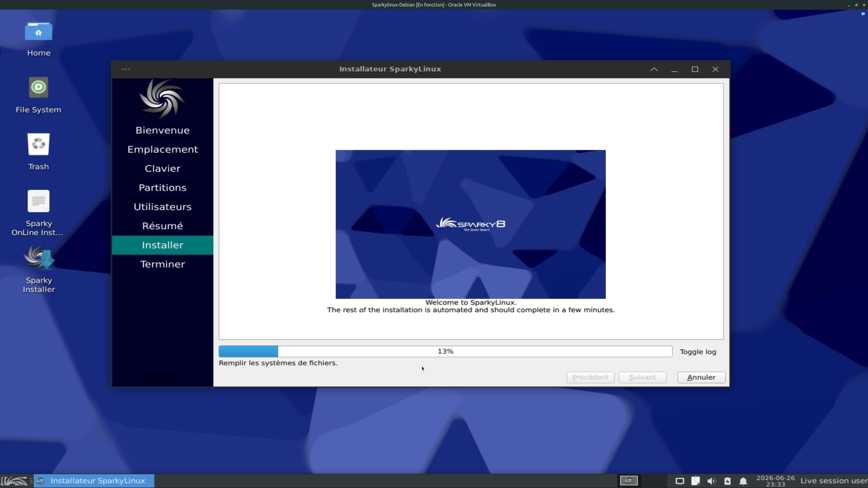This screenshot has height=488, width=868.
Task: Maximize the Installateur SparkyLinux window
Action: coord(695,69)
